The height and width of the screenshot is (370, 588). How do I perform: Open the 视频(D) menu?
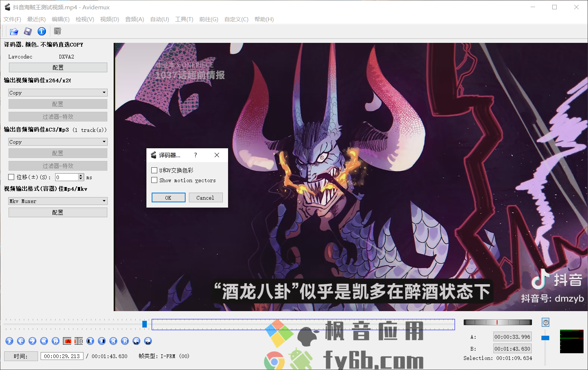tap(110, 19)
